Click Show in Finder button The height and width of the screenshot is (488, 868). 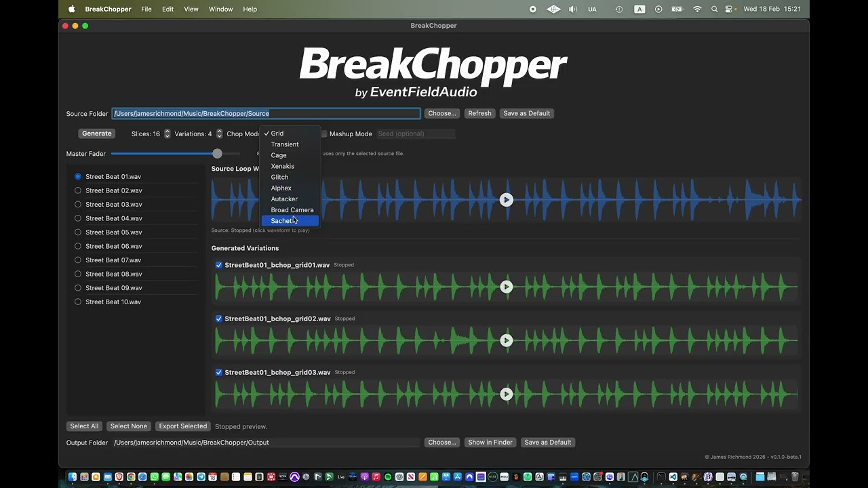(490, 443)
